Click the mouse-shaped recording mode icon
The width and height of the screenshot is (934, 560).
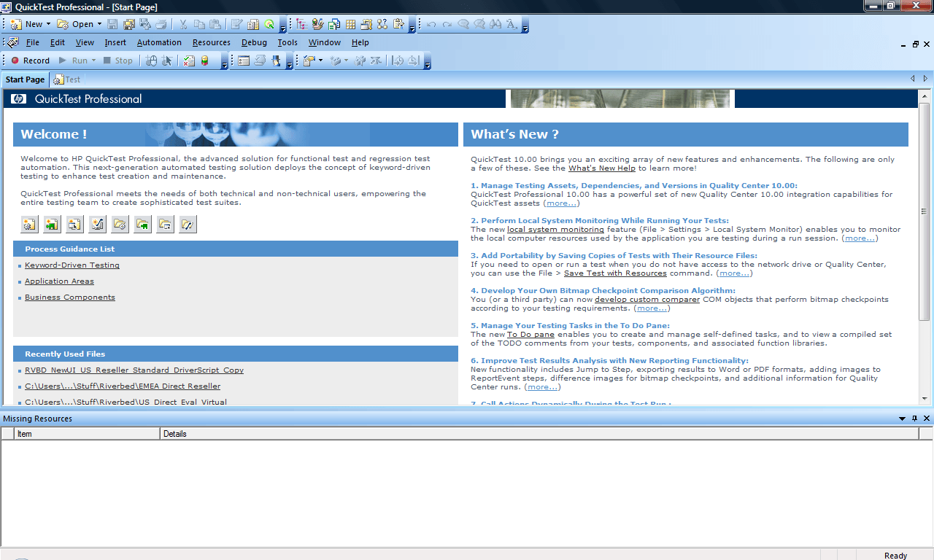coord(151,61)
